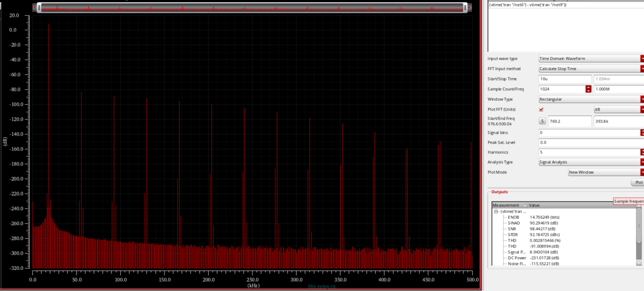Click the left arrow of the top zoom bar

pyautogui.click(x=35, y=7)
